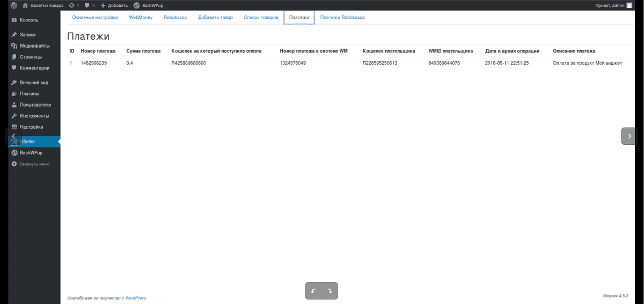Click the Заметки повара site link

pyautogui.click(x=47, y=5)
